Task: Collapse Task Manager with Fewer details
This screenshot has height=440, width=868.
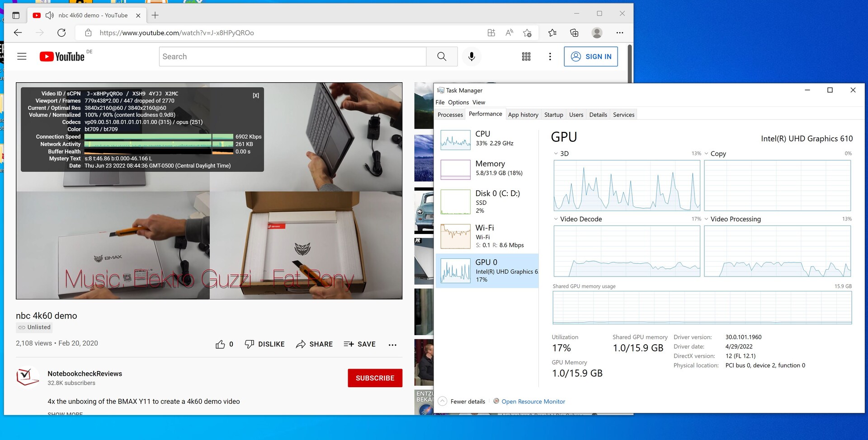Action: pyautogui.click(x=462, y=401)
